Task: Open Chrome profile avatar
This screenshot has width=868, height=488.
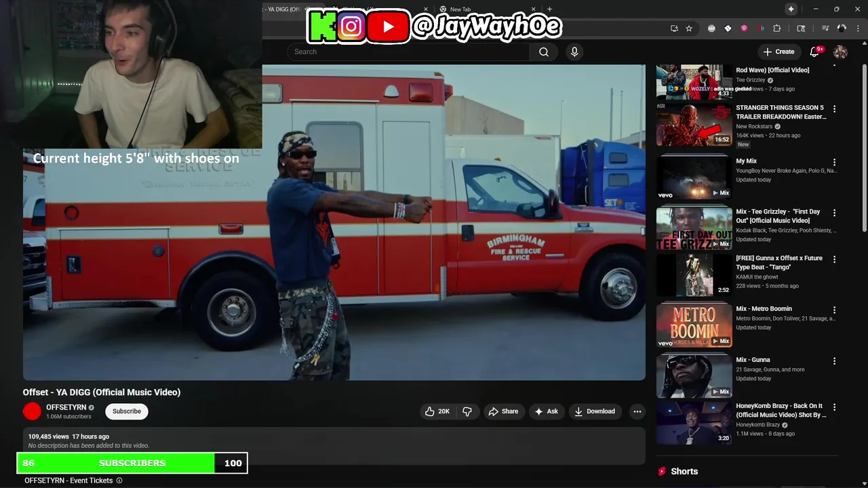Action: point(842,28)
